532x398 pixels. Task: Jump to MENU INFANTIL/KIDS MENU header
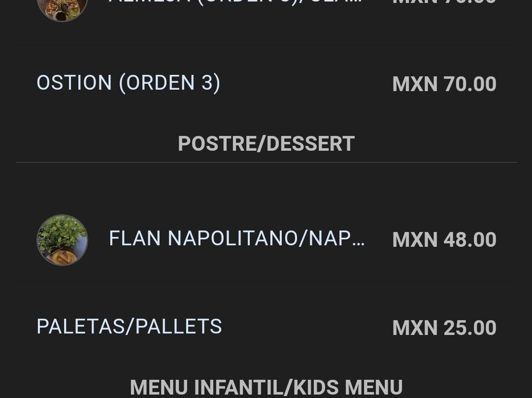click(x=266, y=387)
